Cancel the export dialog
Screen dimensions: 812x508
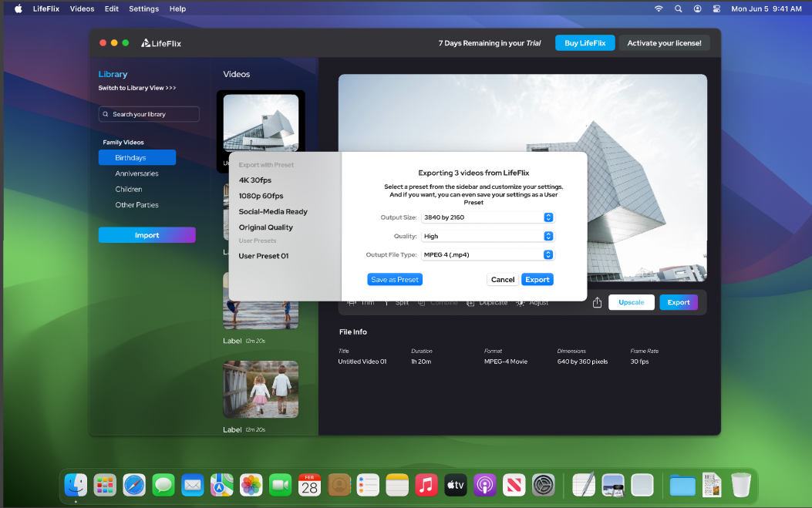tap(503, 280)
